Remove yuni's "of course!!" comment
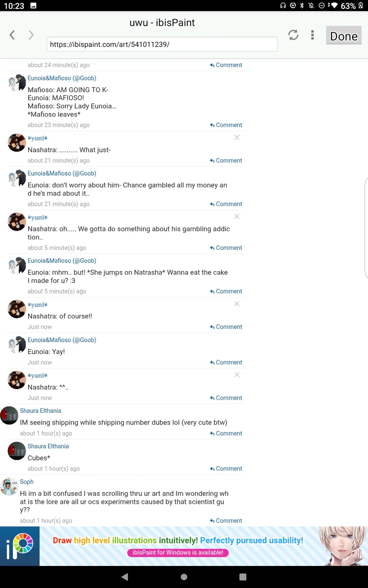The height and width of the screenshot is (588, 368). tap(237, 304)
